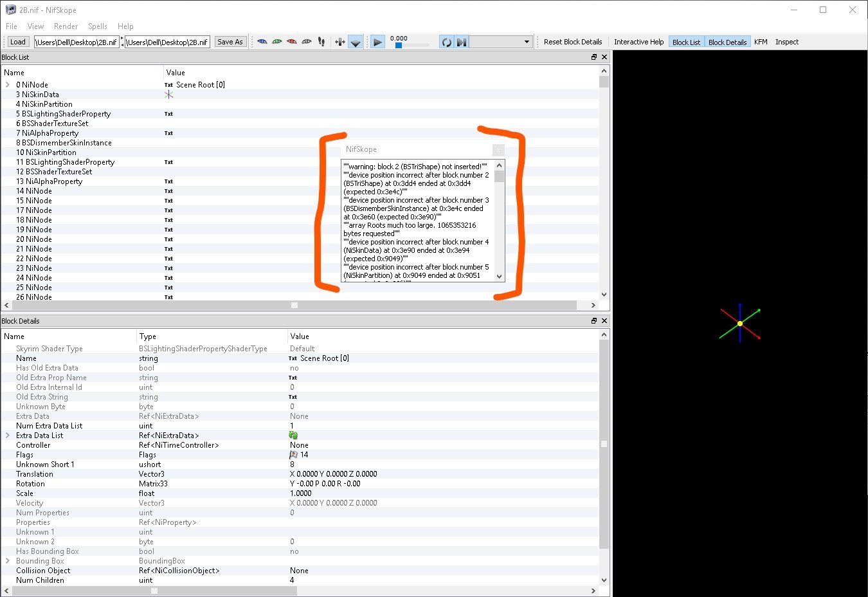This screenshot has height=597, width=868.
Task: Click the save file path field
Action: click(167, 42)
